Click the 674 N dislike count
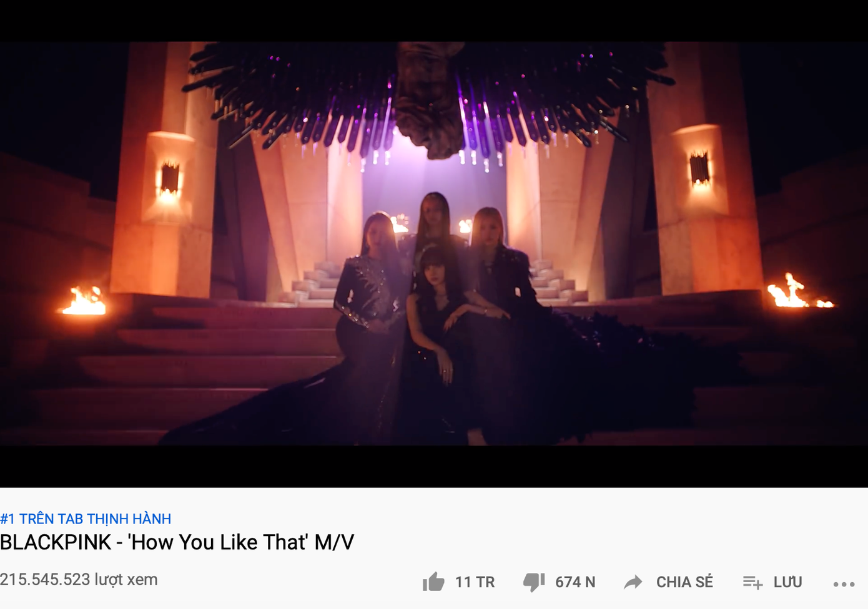Viewport: 868px width, 609px height. point(575,582)
